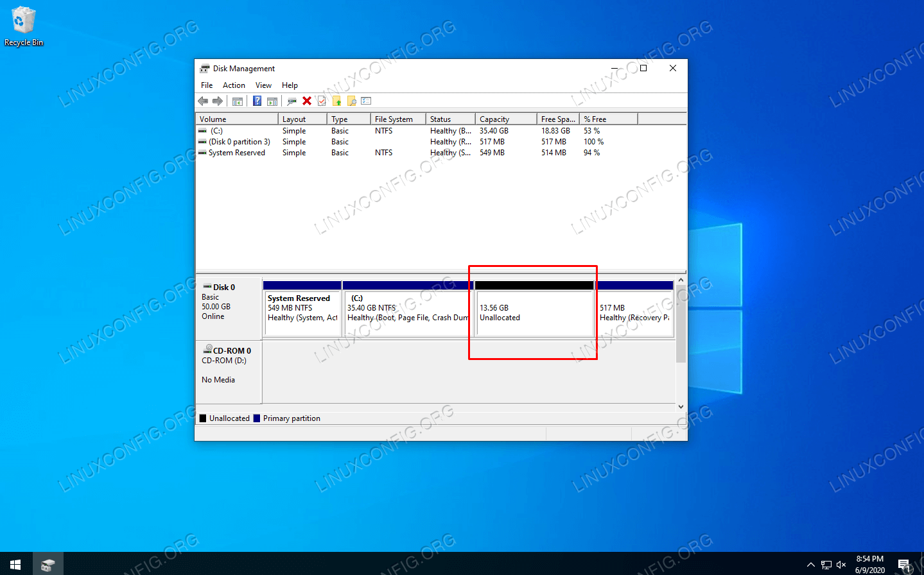Click the taskbar clock showing 8:54 PM
924x575 pixels.
pyautogui.click(x=869, y=564)
